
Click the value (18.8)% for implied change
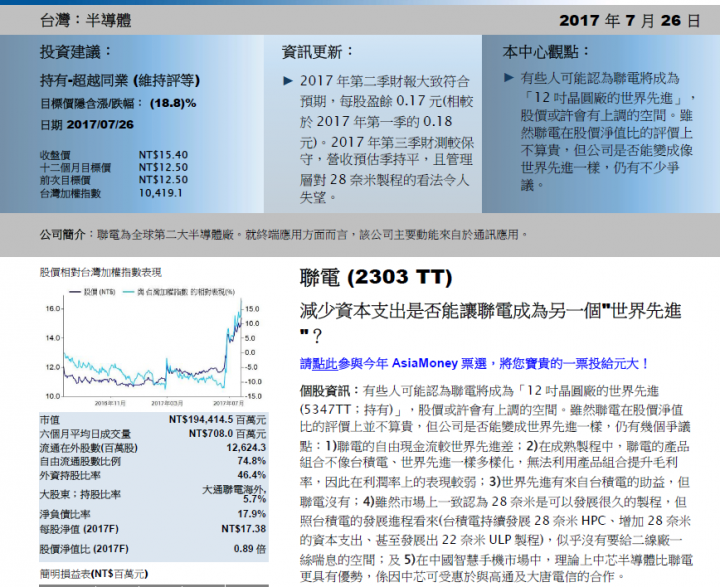(173, 103)
